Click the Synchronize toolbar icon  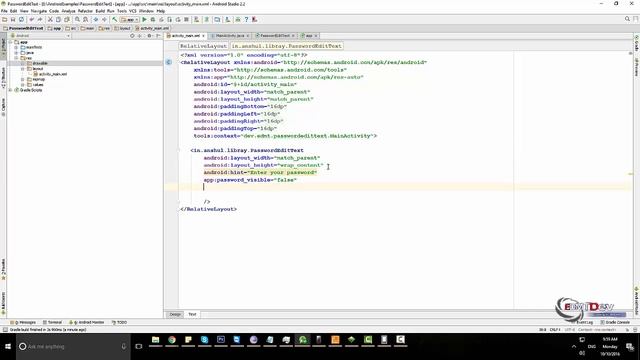pos(21,19)
